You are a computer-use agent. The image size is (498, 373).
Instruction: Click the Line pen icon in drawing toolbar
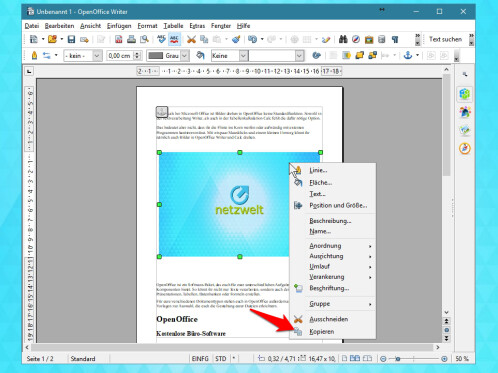[x=34, y=55]
